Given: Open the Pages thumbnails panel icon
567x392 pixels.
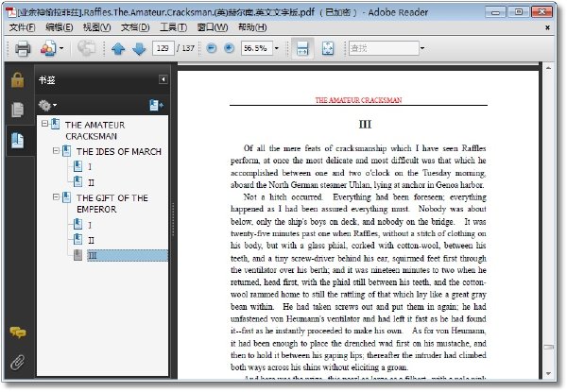Looking at the screenshot, I should [17, 110].
